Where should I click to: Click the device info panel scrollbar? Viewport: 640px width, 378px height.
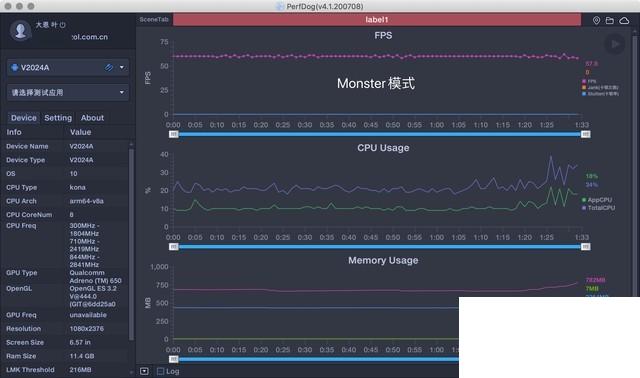(x=131, y=244)
